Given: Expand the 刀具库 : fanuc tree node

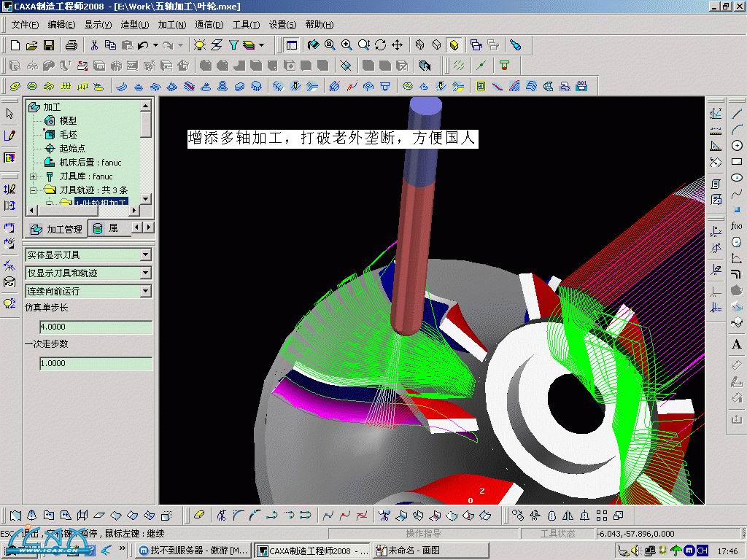Looking at the screenshot, I should click(33, 176).
